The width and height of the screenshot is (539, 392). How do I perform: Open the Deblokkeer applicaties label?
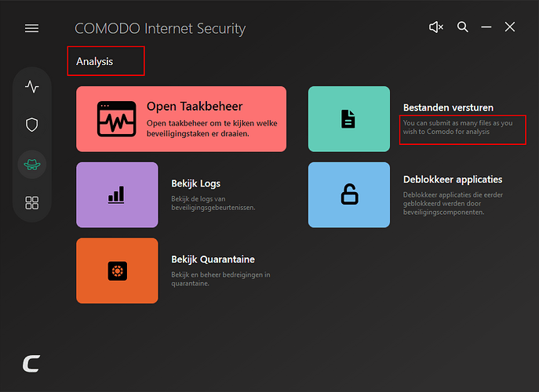453,180
